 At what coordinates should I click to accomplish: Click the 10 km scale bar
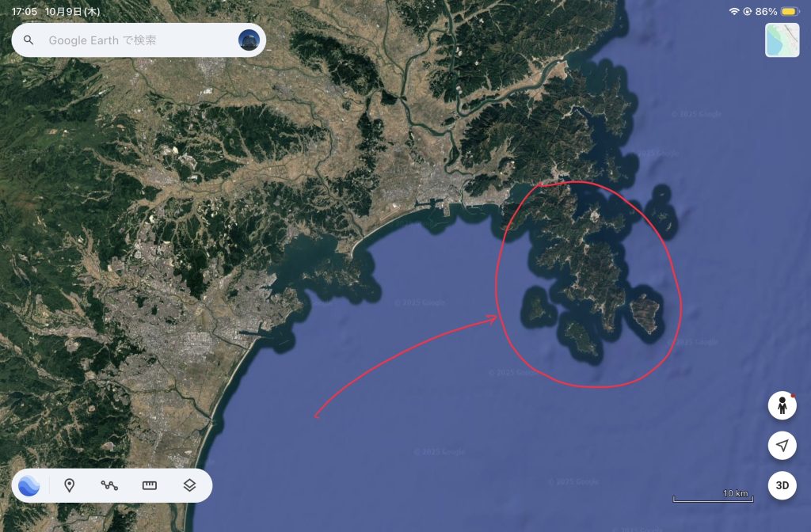tap(713, 496)
